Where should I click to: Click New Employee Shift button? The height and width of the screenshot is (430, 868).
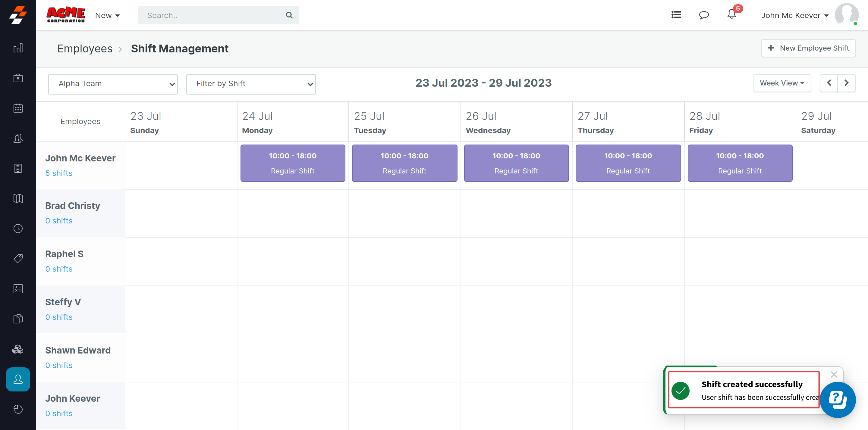point(808,48)
